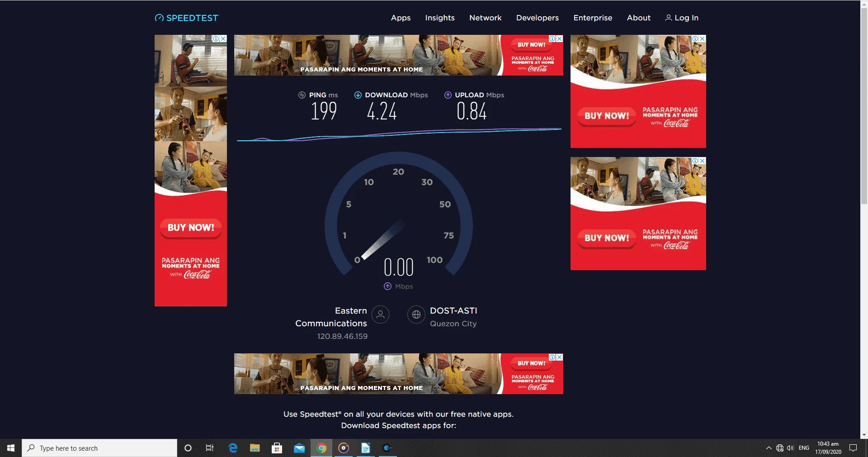Click BUY NOW! on the upper right ad
The width and height of the screenshot is (868, 457).
click(x=607, y=116)
